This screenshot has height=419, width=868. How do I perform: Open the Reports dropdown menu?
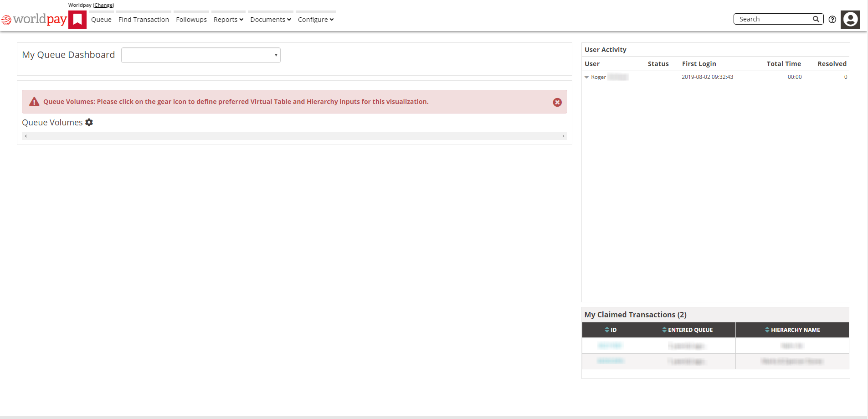(228, 20)
